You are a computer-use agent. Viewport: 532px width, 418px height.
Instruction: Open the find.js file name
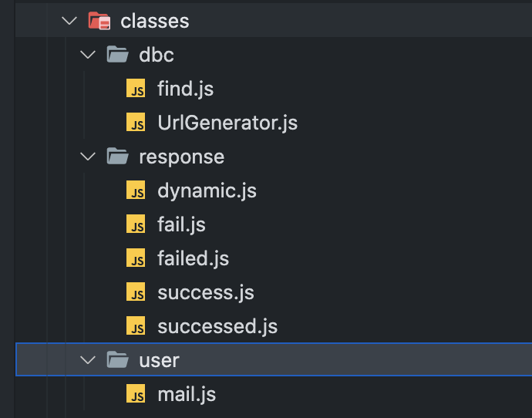pos(185,89)
